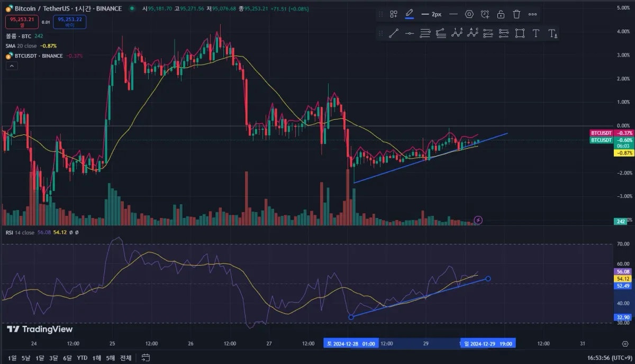
Task: Set range to 1달 (1 month)
Action: click(40, 358)
